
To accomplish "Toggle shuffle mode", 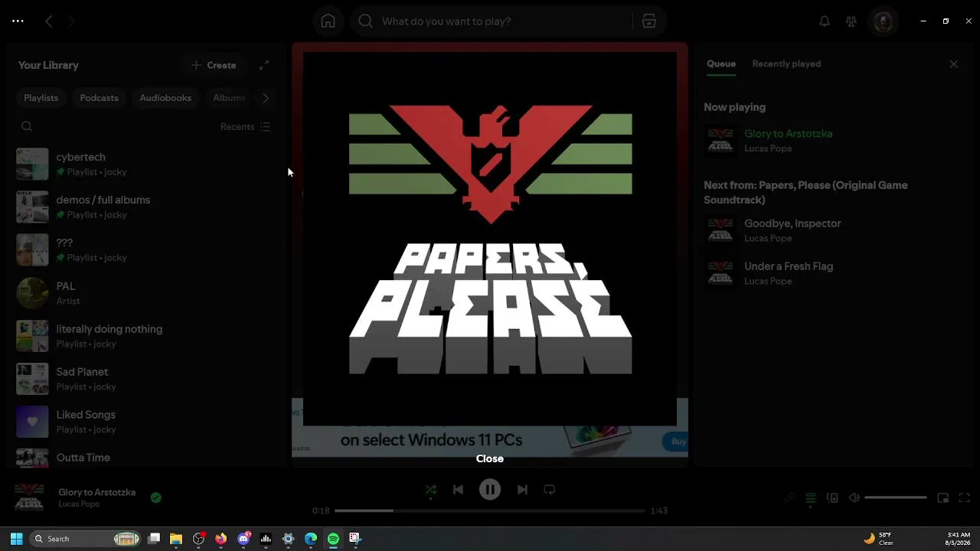I will pos(431,490).
